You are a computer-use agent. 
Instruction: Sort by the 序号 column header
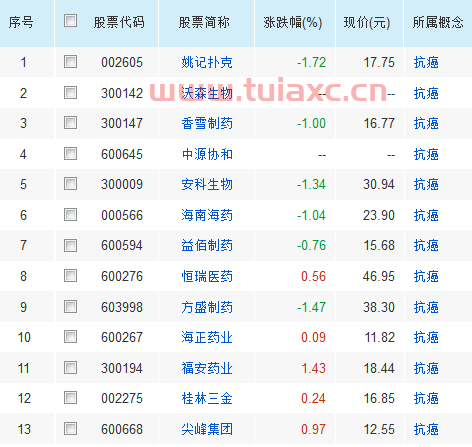21,22
